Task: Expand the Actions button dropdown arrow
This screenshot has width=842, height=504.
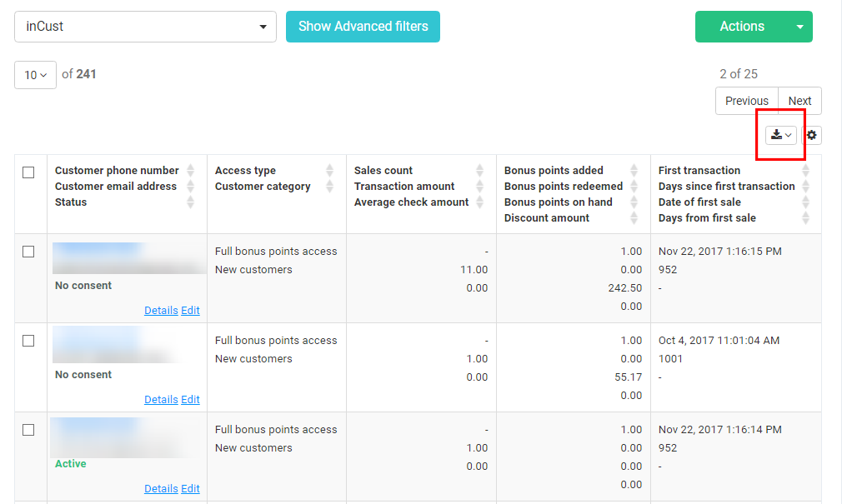Action: [800, 27]
